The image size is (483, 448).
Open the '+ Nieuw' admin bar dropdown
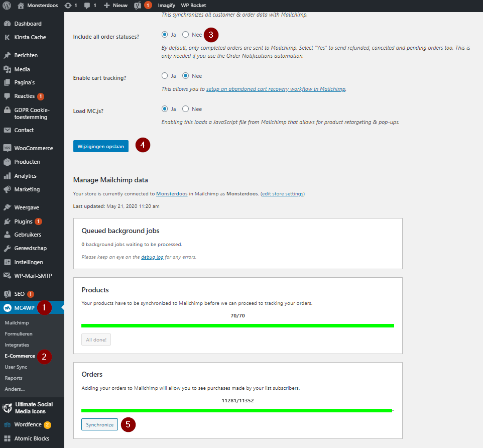pos(115,6)
